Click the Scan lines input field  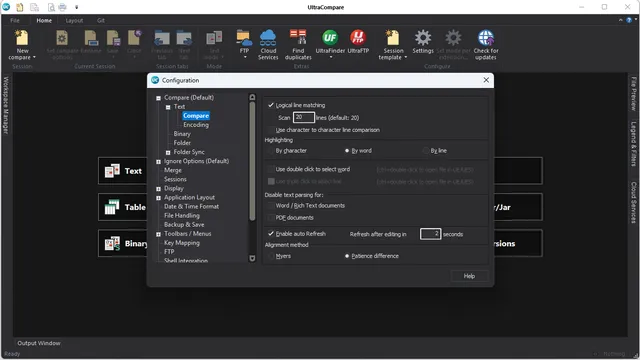tap(303, 118)
